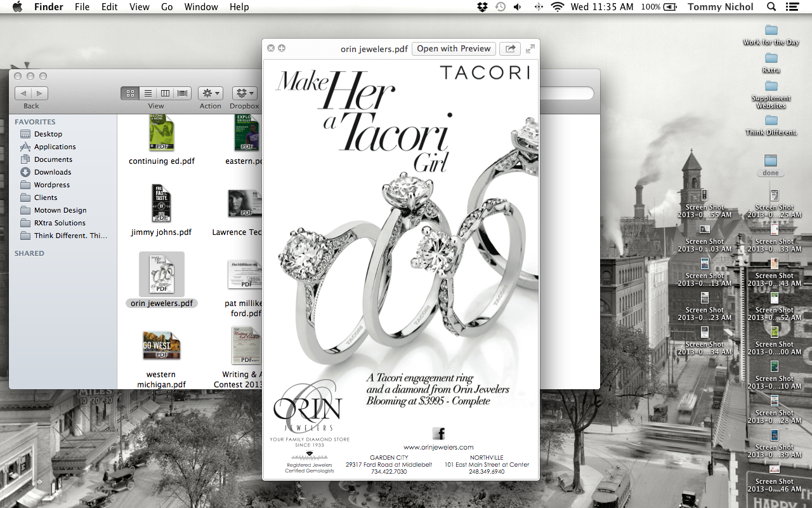
Task: Select Desktop in Finder sidebar
Action: click(48, 134)
